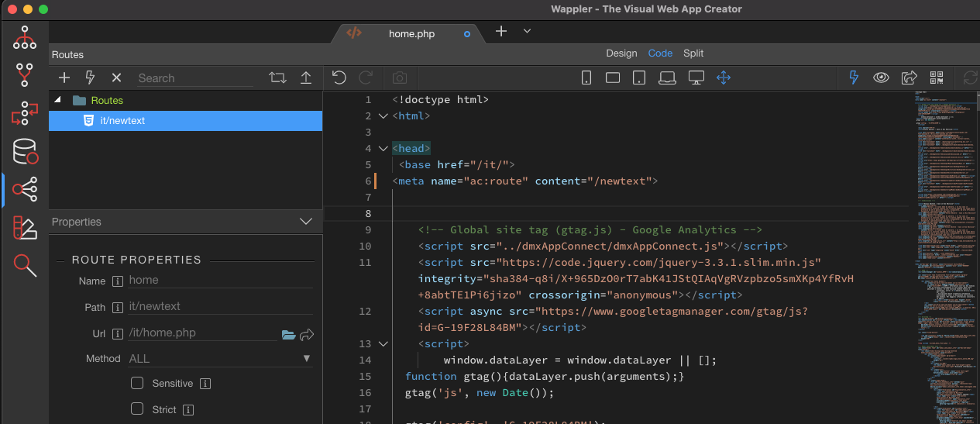The height and width of the screenshot is (424, 980).
Task: Click the lightning action icon in Routes toolbar
Action: pos(90,78)
